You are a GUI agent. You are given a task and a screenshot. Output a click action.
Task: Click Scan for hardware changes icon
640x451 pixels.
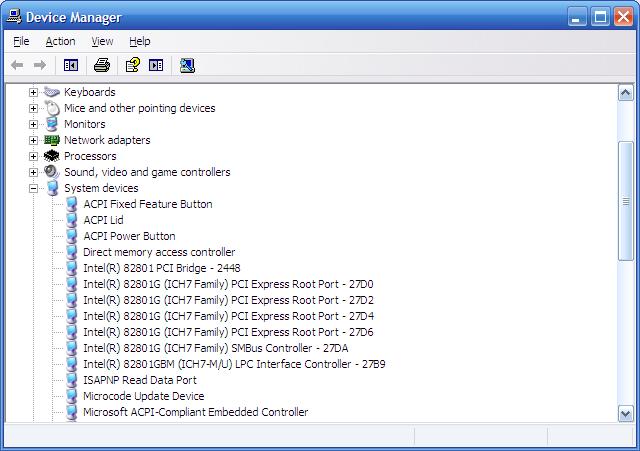pyautogui.click(x=187, y=65)
